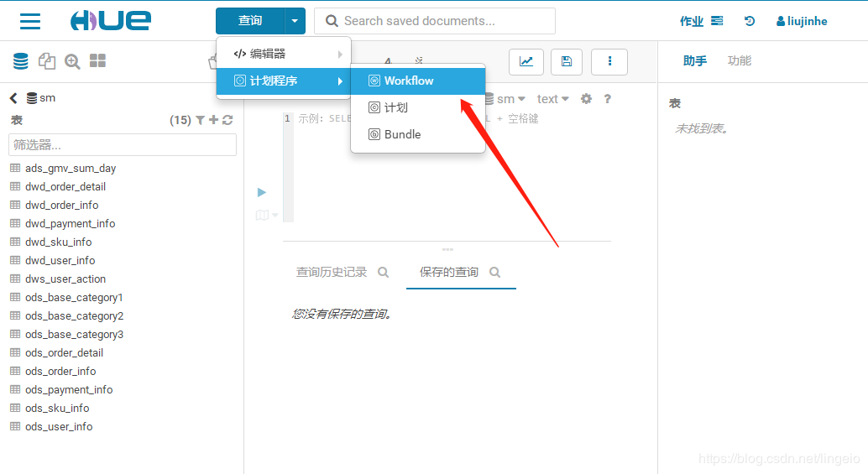Refresh the table list

click(227, 120)
